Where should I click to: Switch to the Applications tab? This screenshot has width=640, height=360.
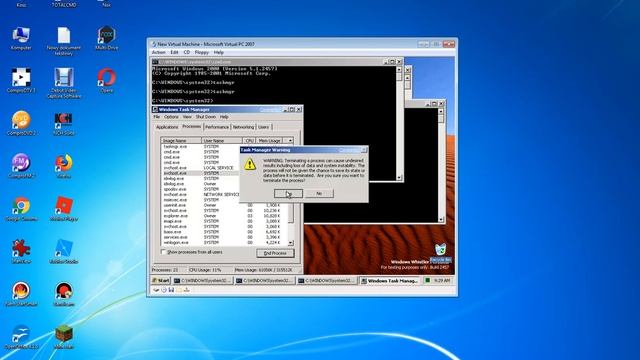[x=167, y=127]
